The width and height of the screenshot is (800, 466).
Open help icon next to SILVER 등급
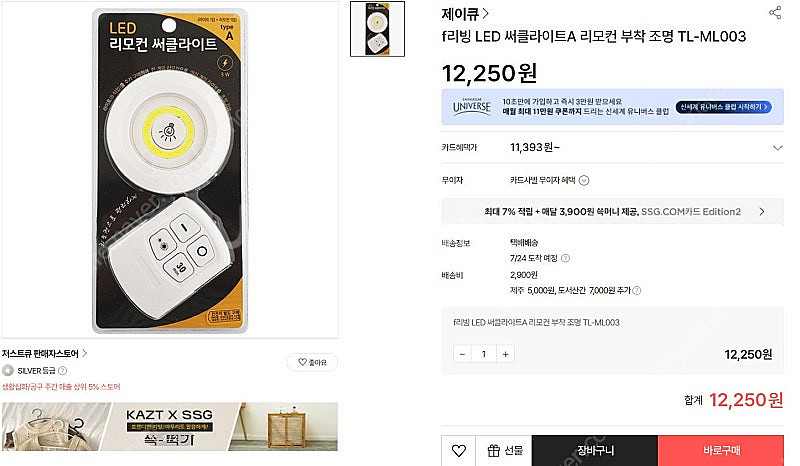point(63,370)
